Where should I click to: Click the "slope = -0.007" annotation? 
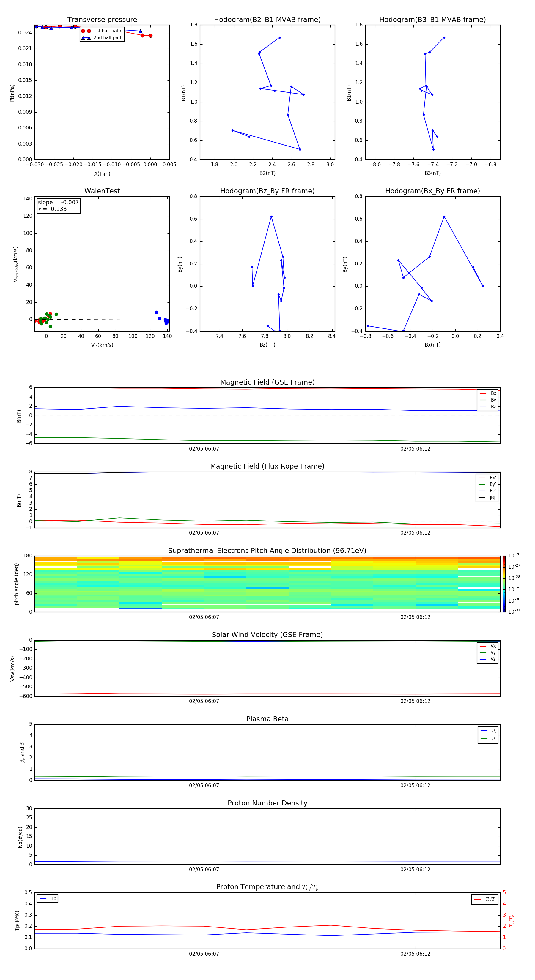click(x=58, y=203)
